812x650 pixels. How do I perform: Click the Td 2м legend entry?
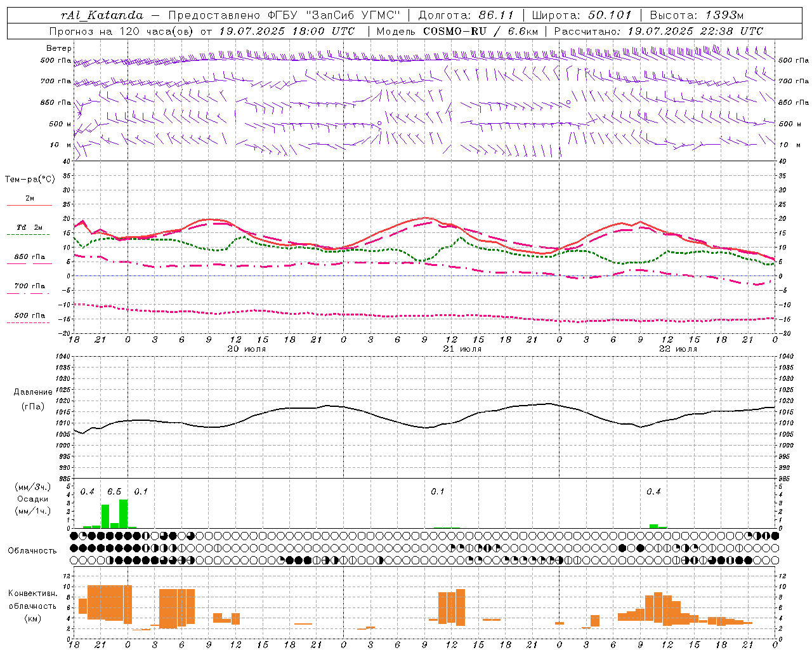point(29,227)
